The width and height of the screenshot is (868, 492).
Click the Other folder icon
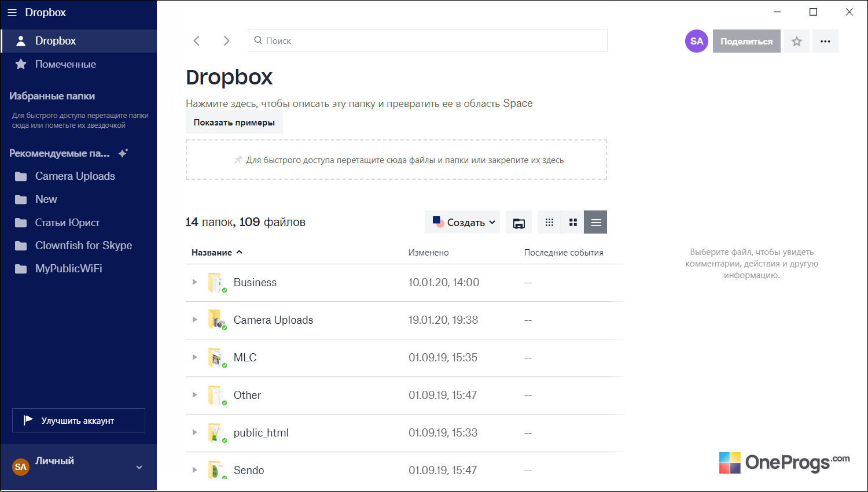click(217, 395)
